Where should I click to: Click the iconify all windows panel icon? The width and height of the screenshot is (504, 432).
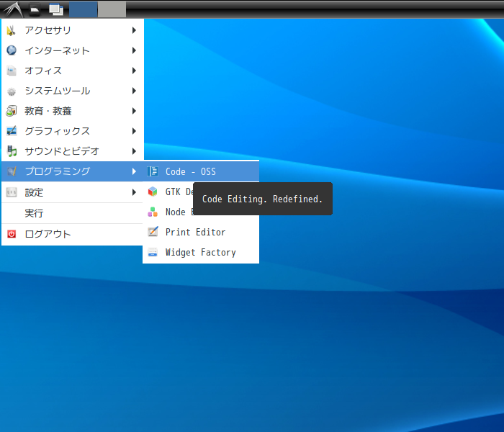[x=56, y=9]
